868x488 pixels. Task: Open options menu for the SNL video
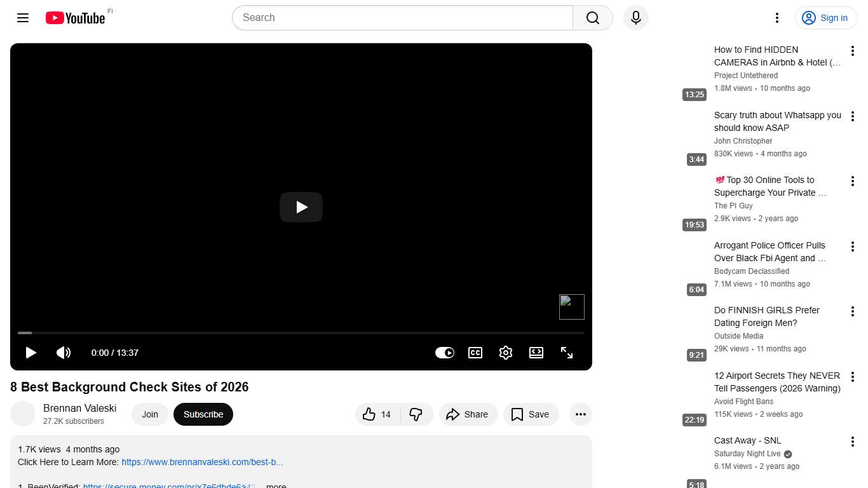coord(853,442)
